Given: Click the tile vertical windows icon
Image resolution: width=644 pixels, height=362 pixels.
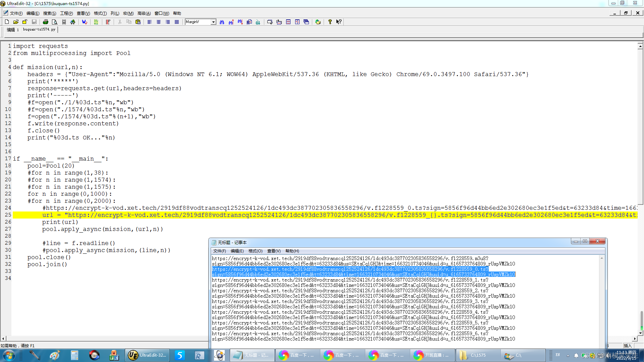Looking at the screenshot, I should 297,22.
